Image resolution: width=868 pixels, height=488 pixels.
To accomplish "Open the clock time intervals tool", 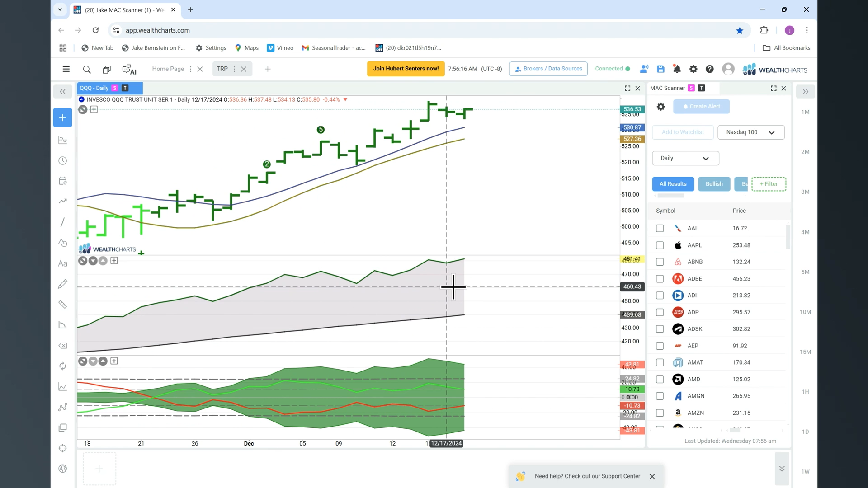I will pos(63,161).
